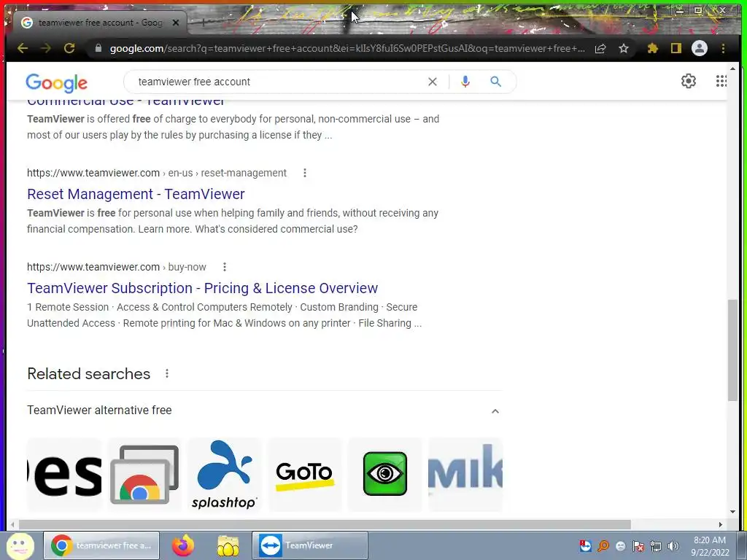Click the taskbar clock showing 8:20 AM

tap(710, 545)
